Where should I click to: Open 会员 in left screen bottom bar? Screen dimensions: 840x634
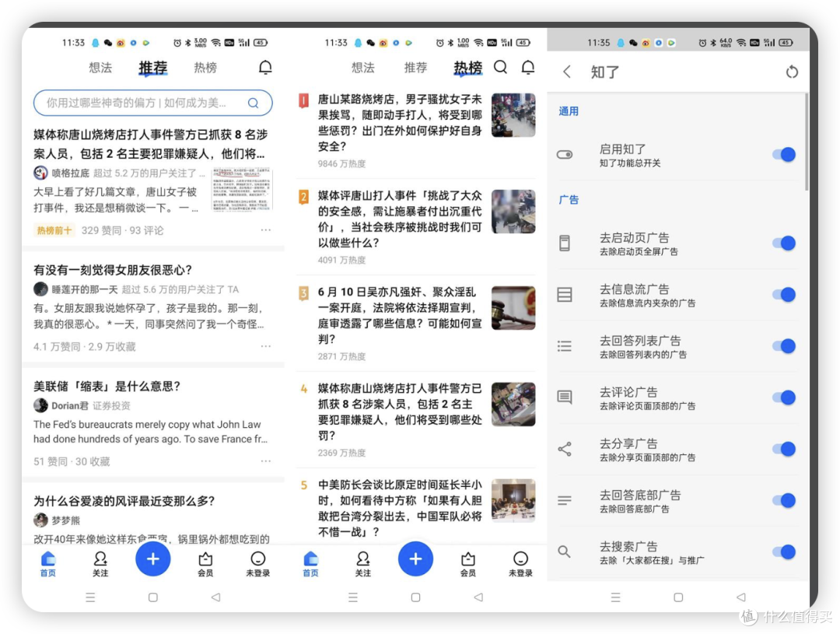coord(205,564)
